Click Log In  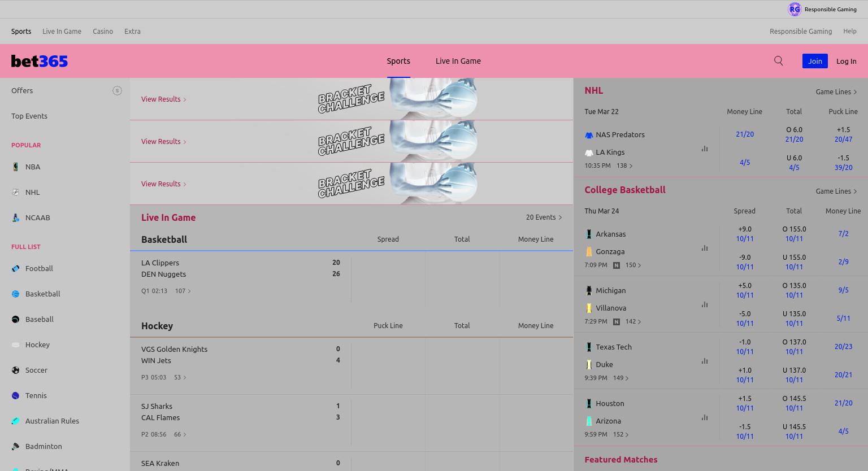tap(846, 61)
